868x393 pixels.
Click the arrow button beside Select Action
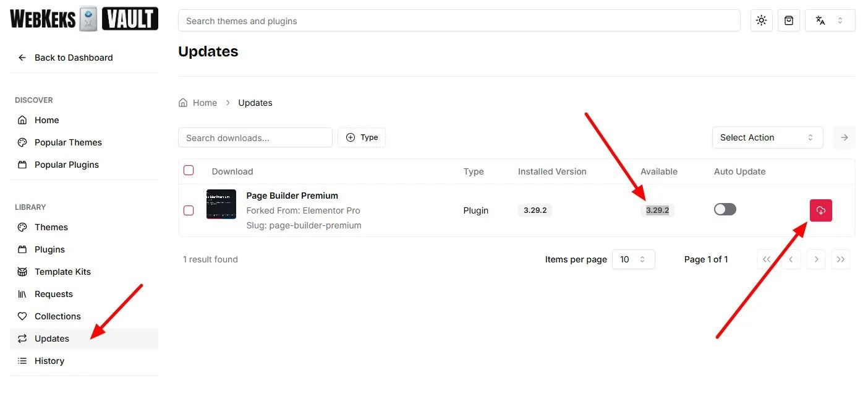tap(844, 137)
